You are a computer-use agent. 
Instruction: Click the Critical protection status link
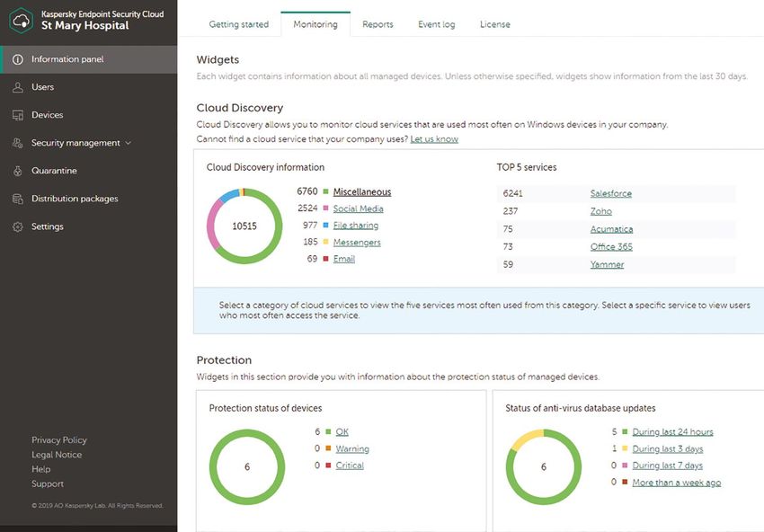pos(350,465)
